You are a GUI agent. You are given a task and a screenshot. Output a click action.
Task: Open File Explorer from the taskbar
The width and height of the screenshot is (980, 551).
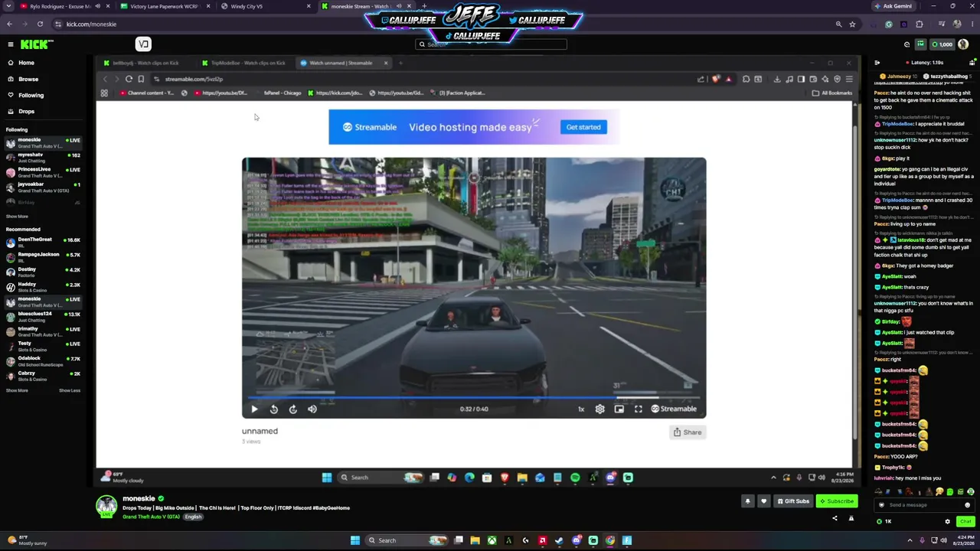click(x=475, y=540)
